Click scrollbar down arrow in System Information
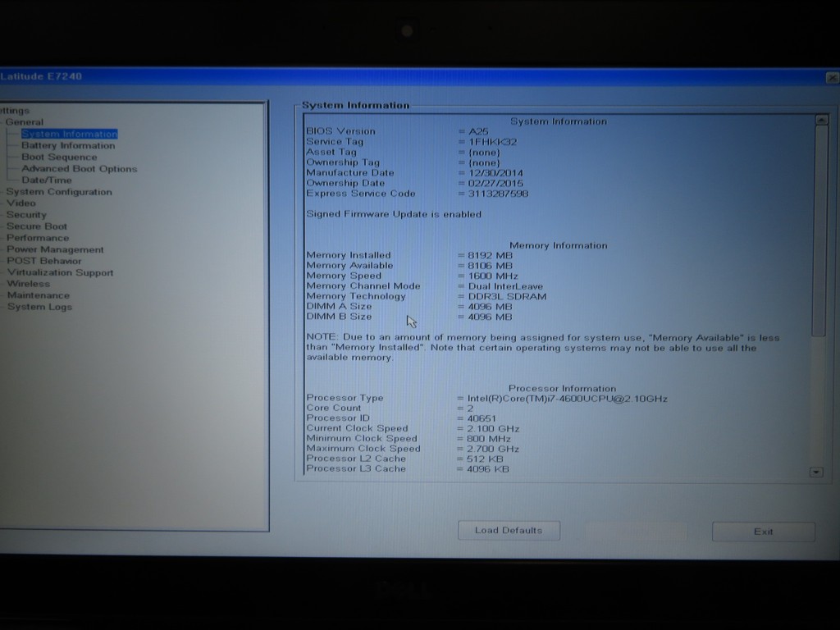Viewport: 840px width, 630px height. click(816, 472)
